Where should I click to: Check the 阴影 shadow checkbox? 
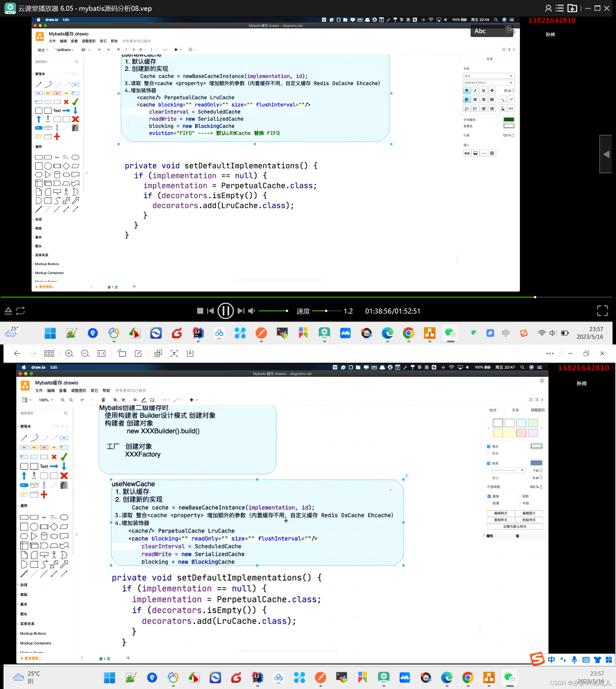[519, 496]
